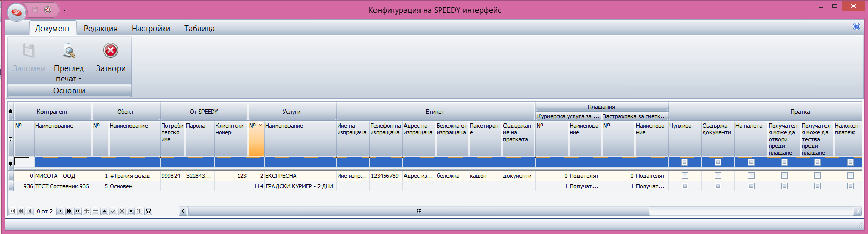The image size is (868, 234).
Task: Confirm edit with checkmark navigator icon
Action: (x=113, y=211)
